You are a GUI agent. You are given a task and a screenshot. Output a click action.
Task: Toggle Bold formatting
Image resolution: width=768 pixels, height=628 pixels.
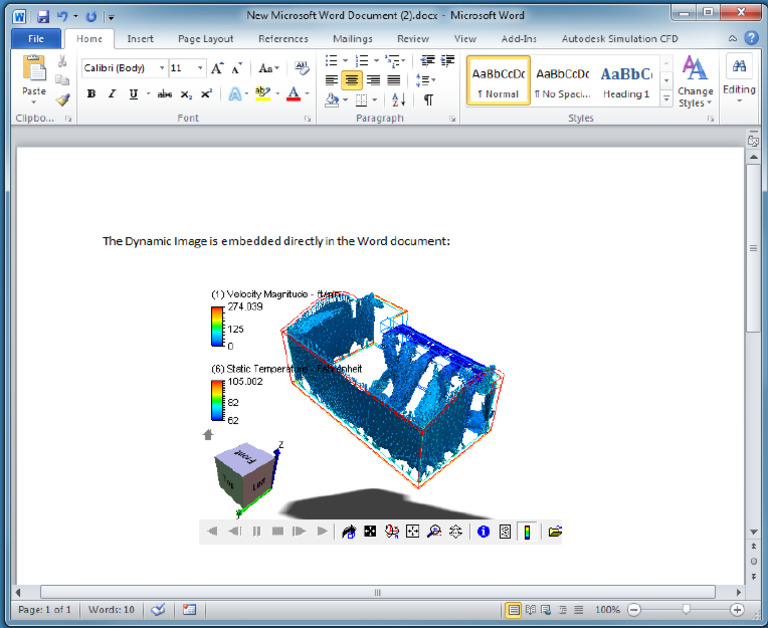point(91,94)
